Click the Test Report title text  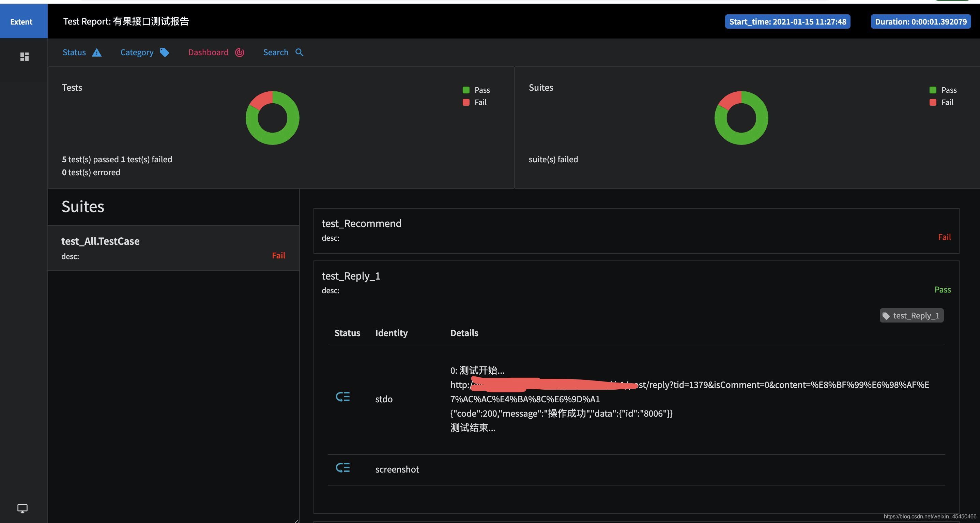(126, 22)
